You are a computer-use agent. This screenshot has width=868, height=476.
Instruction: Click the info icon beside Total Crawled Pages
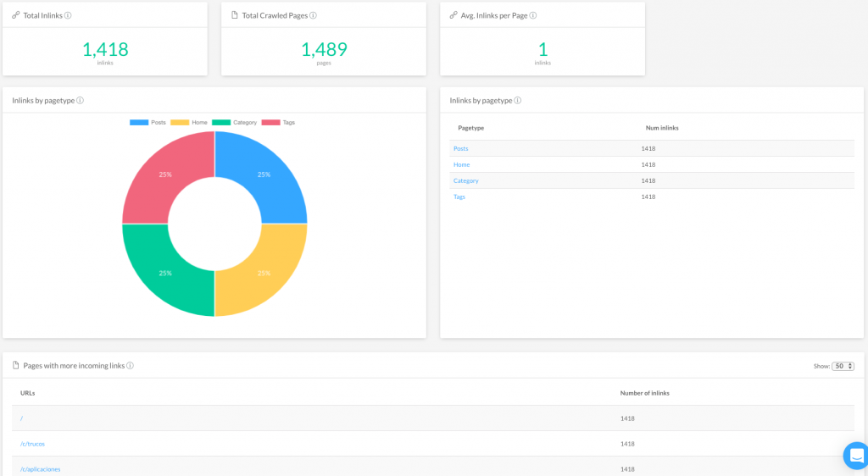coord(314,15)
